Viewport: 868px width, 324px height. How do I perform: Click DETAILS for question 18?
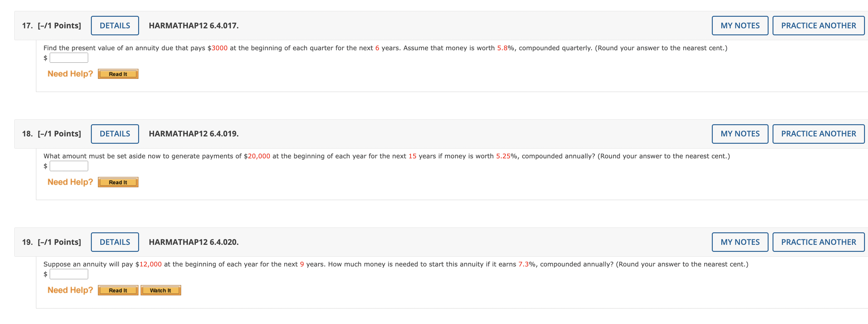[115, 134]
